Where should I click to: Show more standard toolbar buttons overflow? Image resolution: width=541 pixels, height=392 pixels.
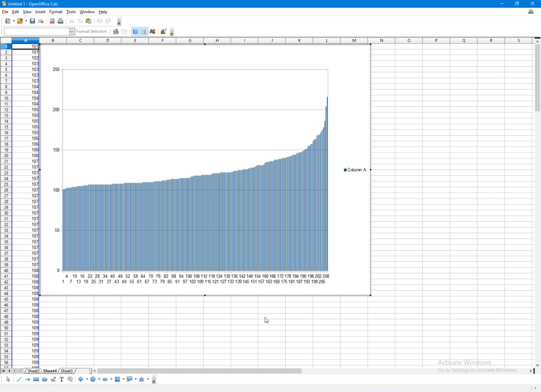tap(119, 22)
